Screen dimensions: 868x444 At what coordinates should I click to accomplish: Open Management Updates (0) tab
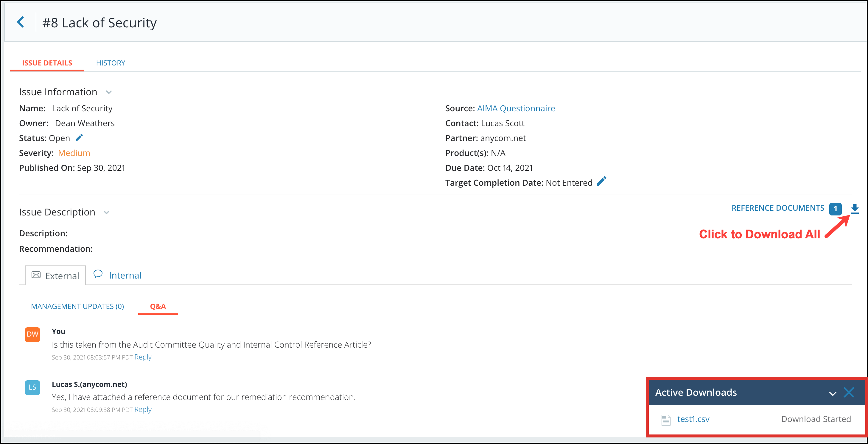click(77, 306)
